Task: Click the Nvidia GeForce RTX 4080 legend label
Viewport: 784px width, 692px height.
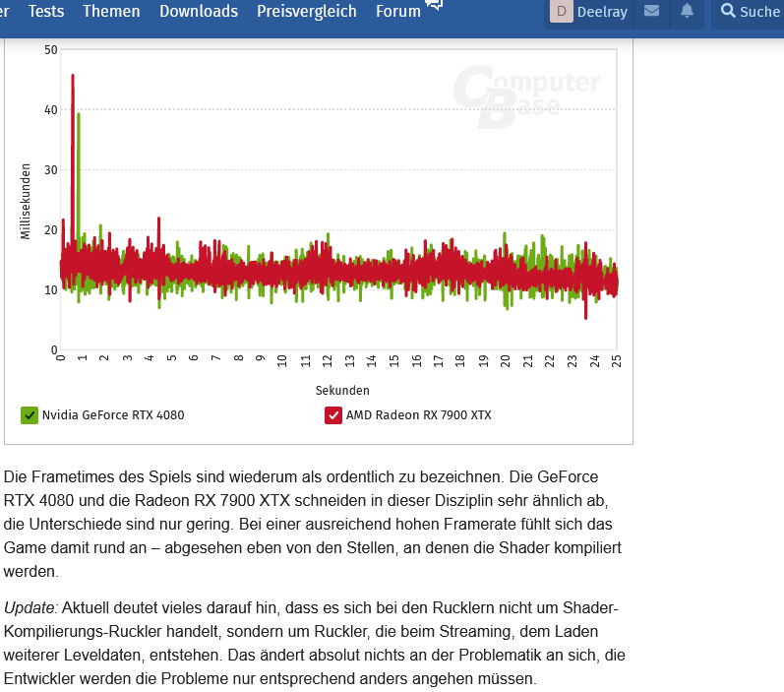Action: [113, 415]
